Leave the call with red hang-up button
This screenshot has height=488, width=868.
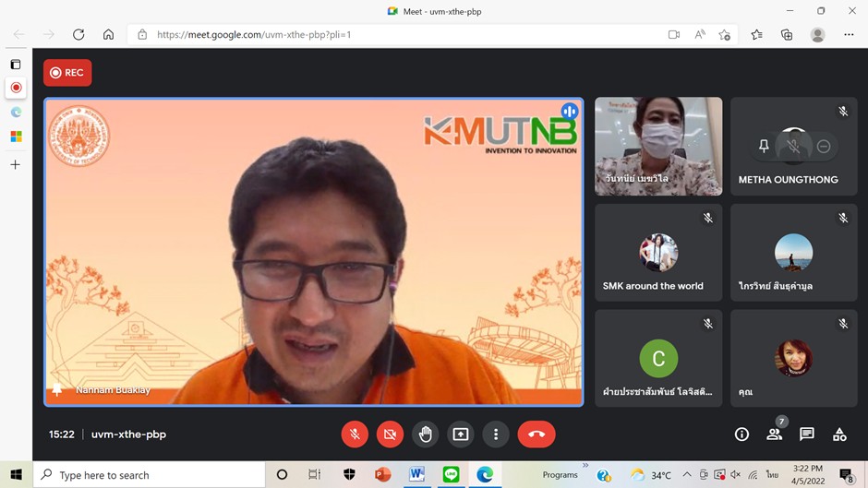tap(536, 434)
